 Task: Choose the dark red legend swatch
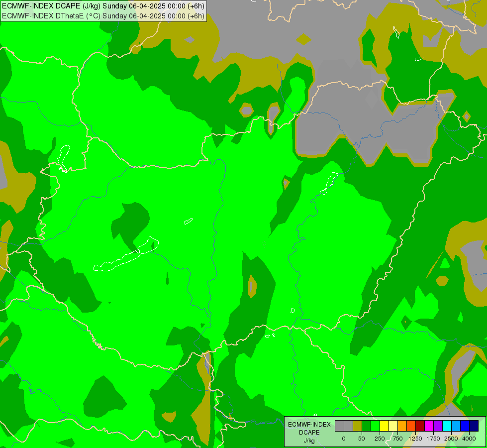[x=420, y=426]
